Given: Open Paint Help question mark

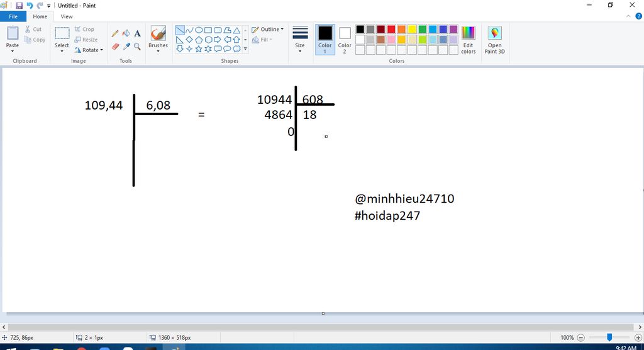Looking at the screenshot, I should tap(639, 16).
